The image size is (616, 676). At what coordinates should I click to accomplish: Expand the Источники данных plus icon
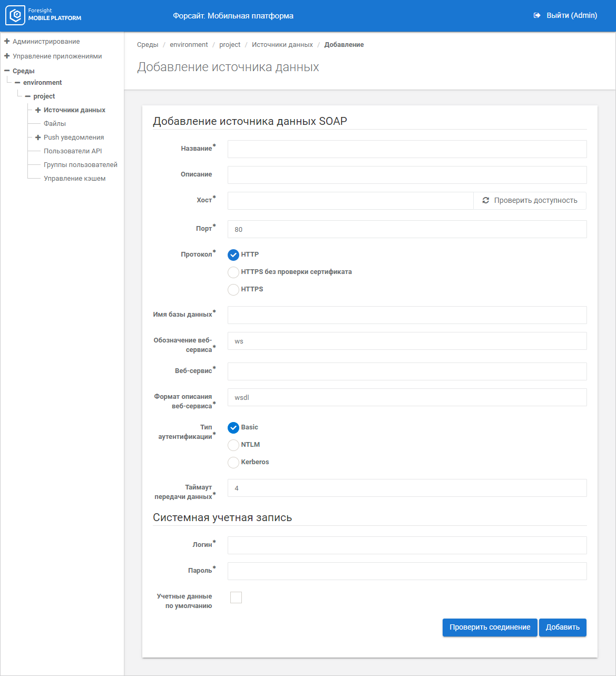click(x=38, y=110)
